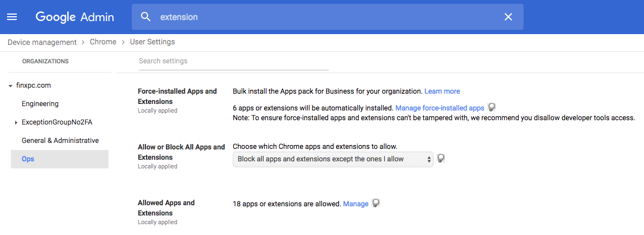Expand the ExceptionGroupNo2FA arrow

point(16,122)
